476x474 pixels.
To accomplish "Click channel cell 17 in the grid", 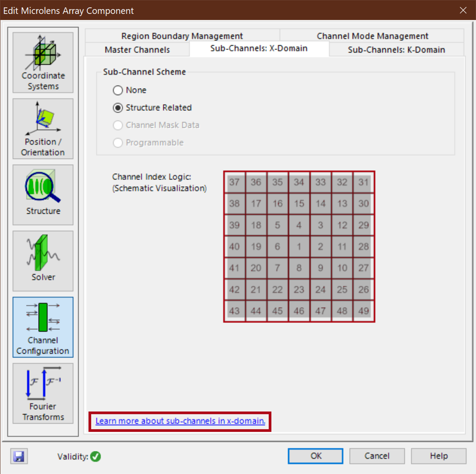I will click(x=256, y=204).
